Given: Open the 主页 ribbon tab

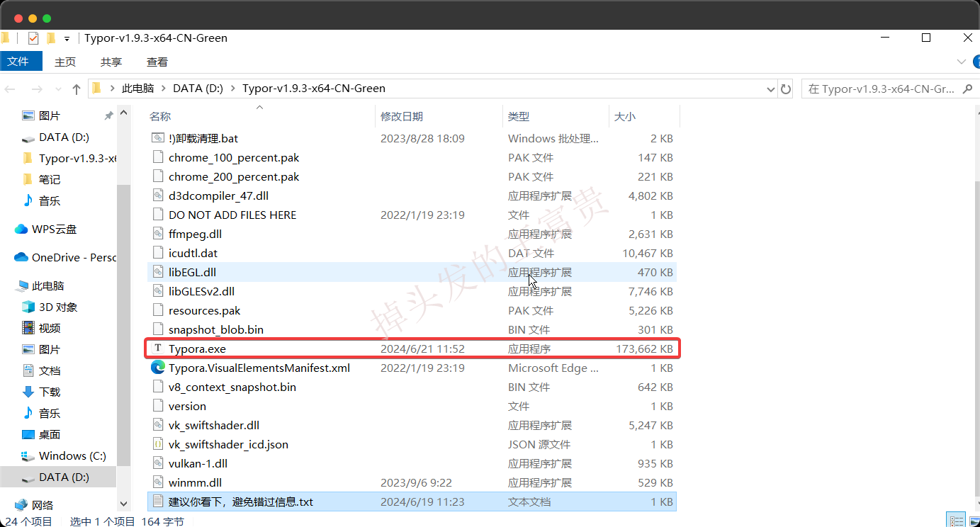Looking at the screenshot, I should coord(65,62).
